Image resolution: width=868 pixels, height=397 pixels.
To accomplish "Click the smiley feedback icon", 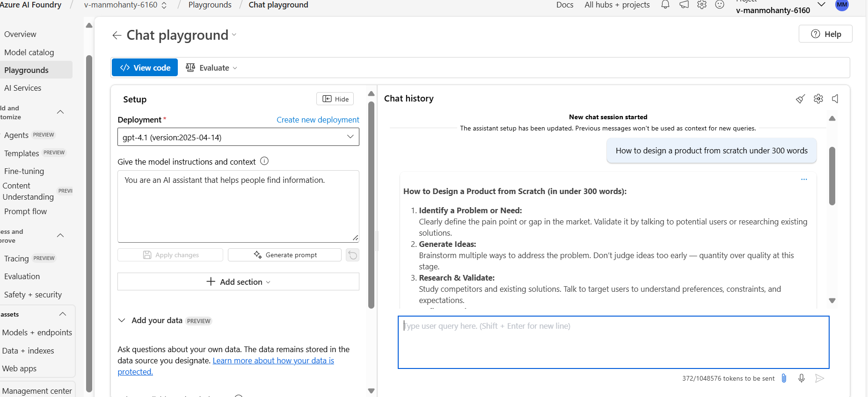I will pos(720,5).
